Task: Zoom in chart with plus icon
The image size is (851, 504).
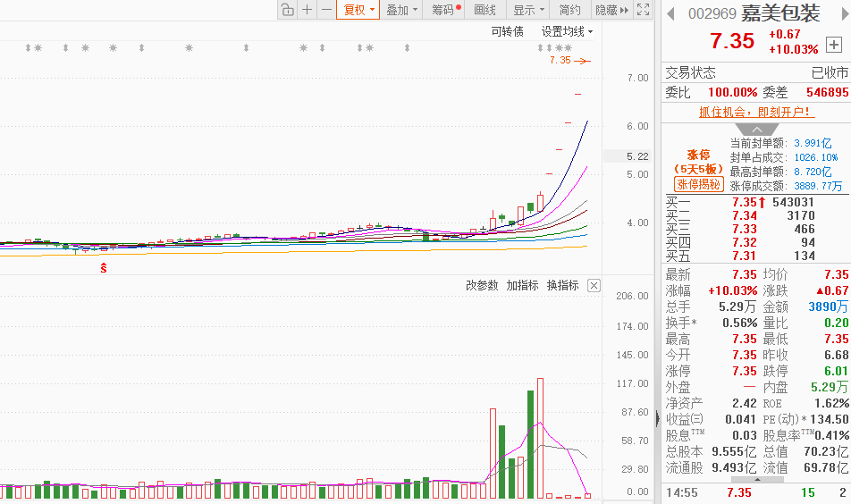Action: 308,10
